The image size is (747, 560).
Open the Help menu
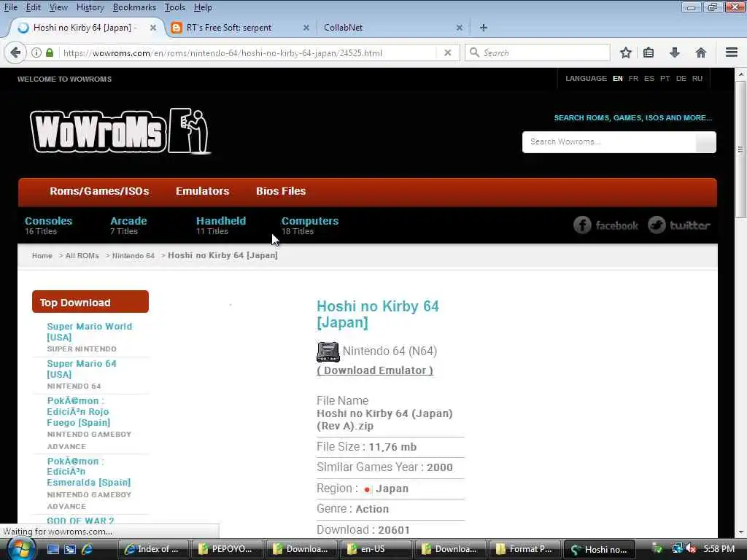[x=203, y=7]
